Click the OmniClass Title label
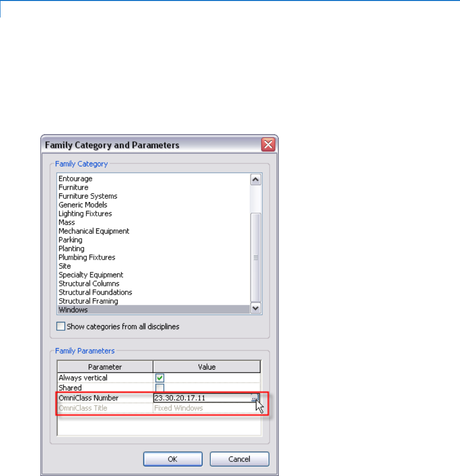Viewport: 460px width, 476px height. 83,408
